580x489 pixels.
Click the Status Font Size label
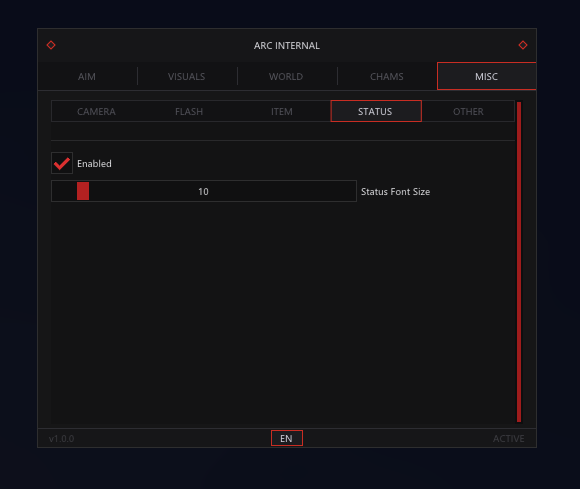tap(395, 192)
